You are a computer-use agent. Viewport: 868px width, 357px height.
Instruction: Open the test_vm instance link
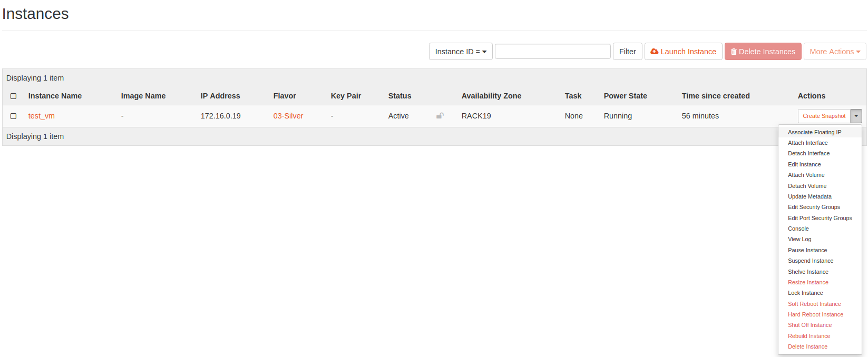[x=42, y=116]
